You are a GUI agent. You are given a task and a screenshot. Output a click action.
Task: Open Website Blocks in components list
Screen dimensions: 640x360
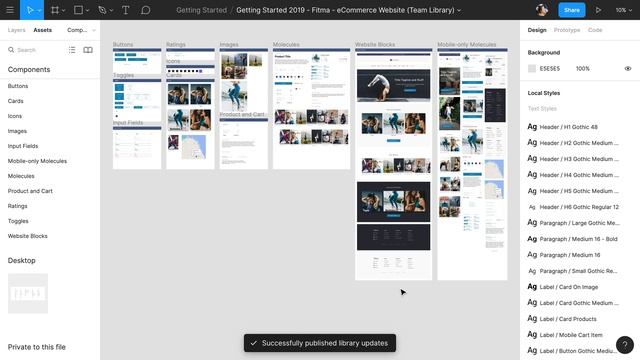pyautogui.click(x=27, y=236)
